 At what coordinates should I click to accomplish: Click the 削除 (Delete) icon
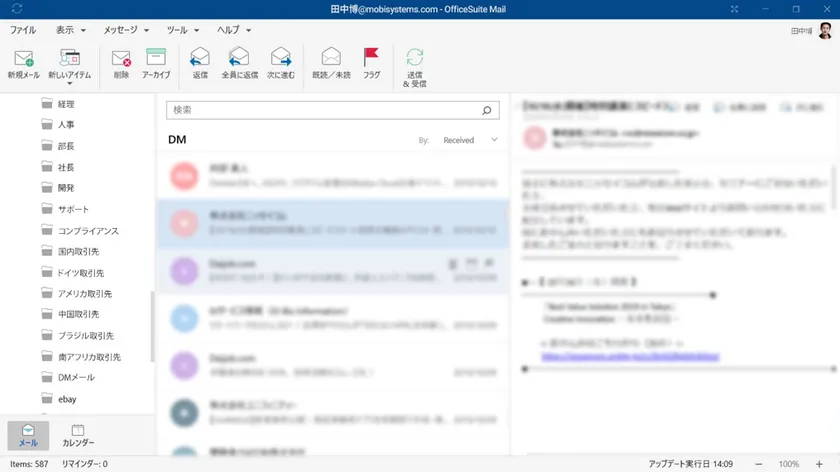pos(121,58)
